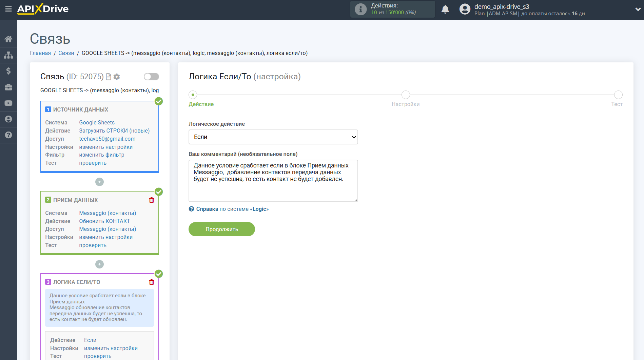Expand the Логическое действие dropdown

click(x=273, y=137)
